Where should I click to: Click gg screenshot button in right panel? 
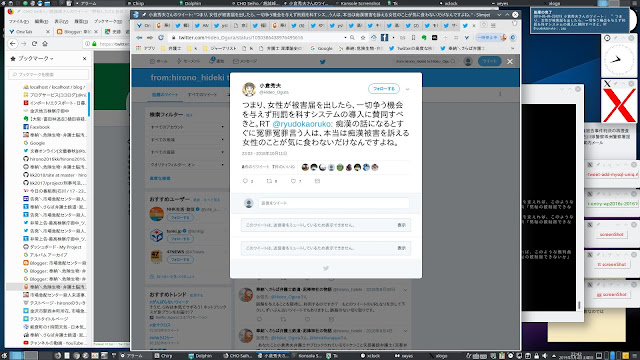point(611,294)
